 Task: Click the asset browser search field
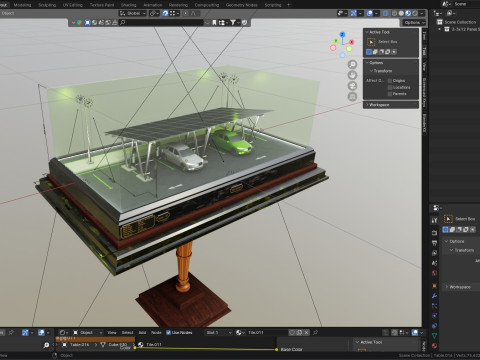[161, 22]
